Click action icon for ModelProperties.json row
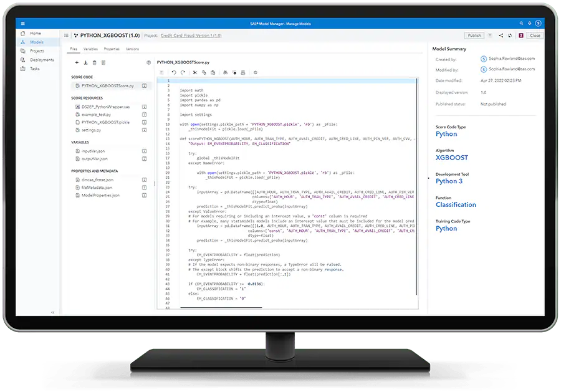The height and width of the screenshot is (392, 561). pyautogui.click(x=144, y=195)
